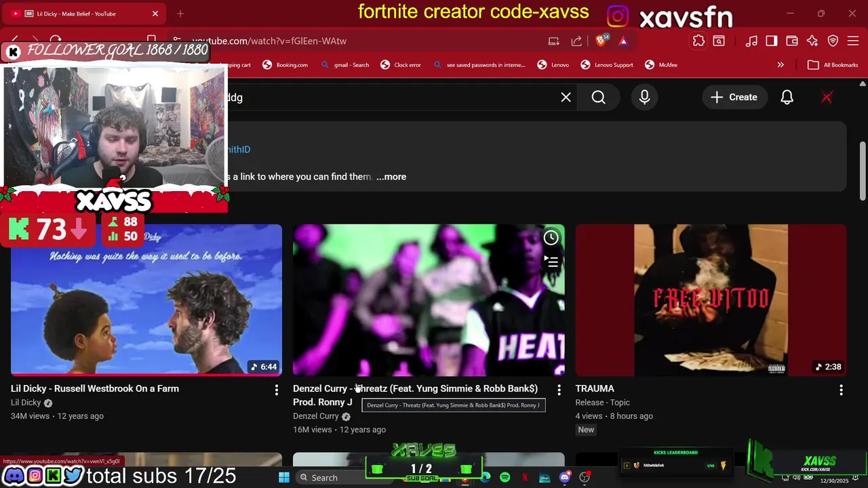Open Discord from the taskbar

click(565, 477)
